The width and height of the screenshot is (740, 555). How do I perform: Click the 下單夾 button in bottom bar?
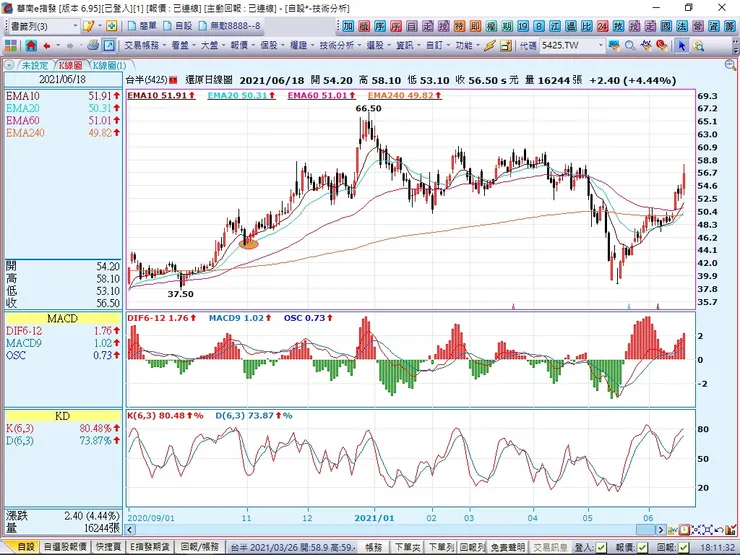406,547
